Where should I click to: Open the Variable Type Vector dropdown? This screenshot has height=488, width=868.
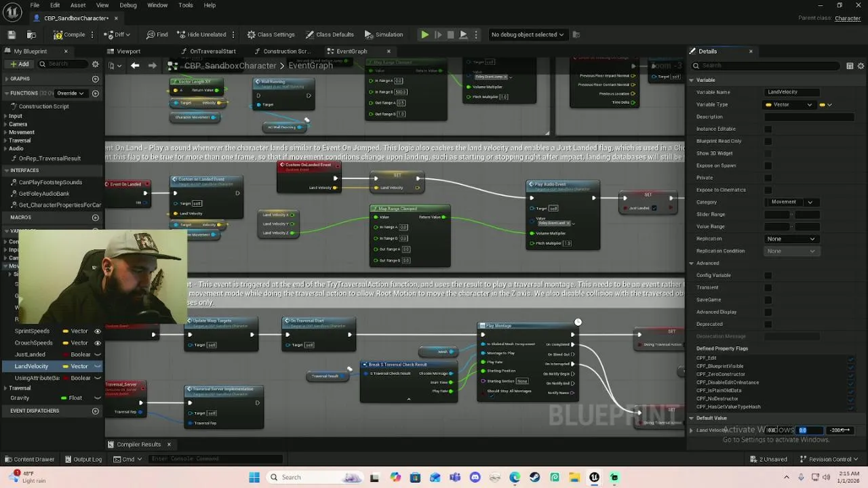[x=789, y=104]
